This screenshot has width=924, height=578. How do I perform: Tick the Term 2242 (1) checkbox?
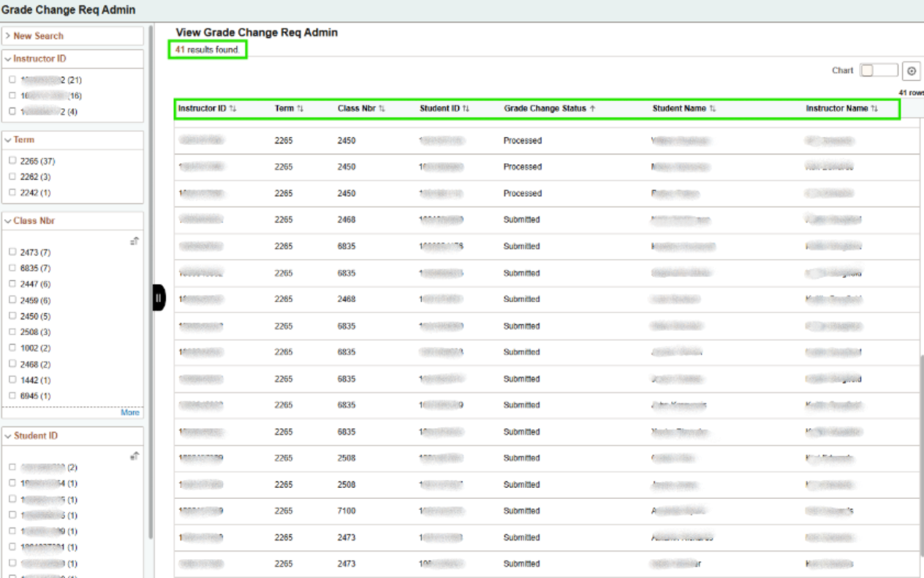12,192
